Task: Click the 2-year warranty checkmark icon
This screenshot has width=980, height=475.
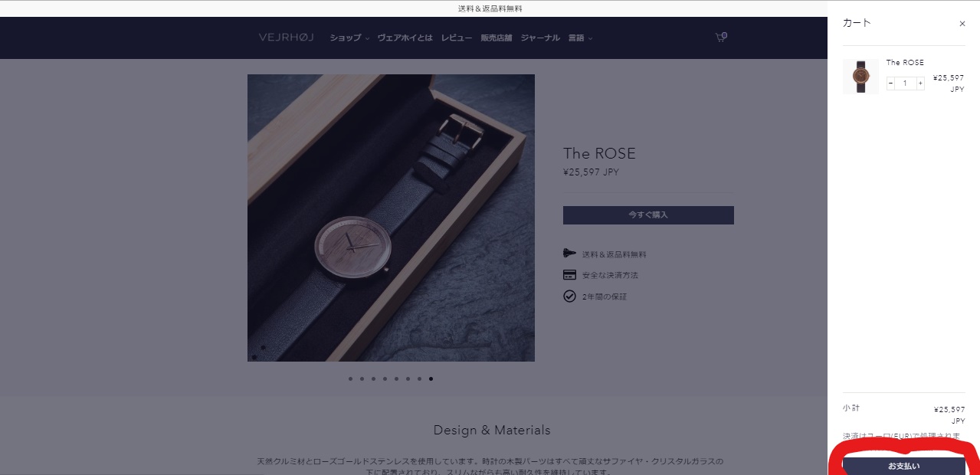Action: [x=569, y=296]
